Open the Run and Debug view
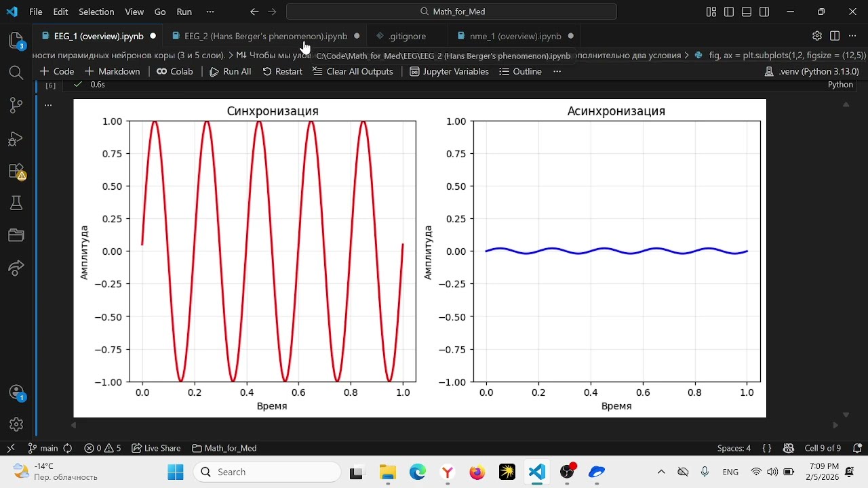 [16, 138]
